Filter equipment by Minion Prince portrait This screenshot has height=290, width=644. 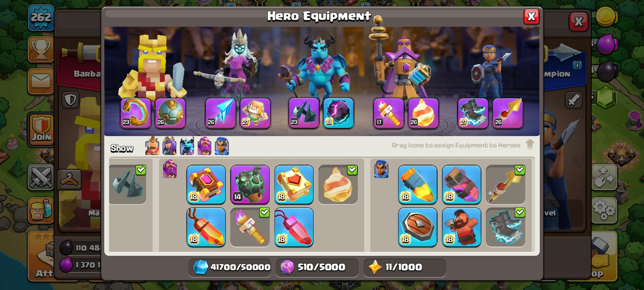(x=187, y=146)
